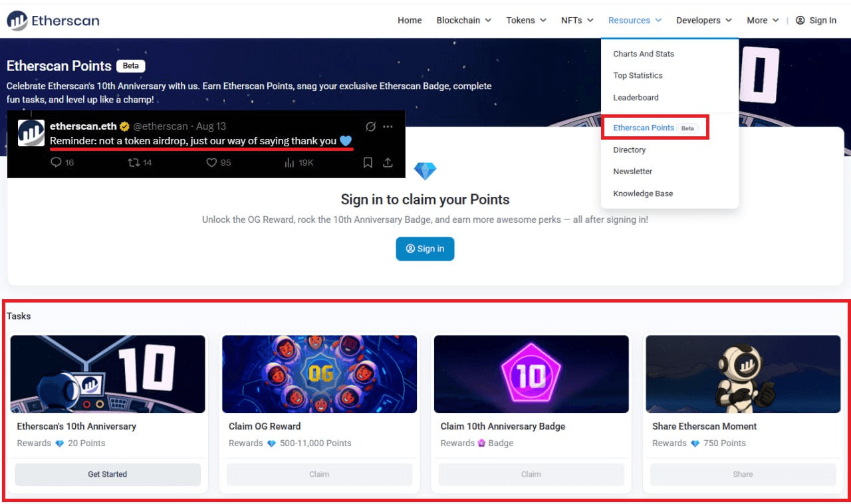Click the 'Aug 13' tweet date
This screenshot has width=851, height=504.
[211, 126]
